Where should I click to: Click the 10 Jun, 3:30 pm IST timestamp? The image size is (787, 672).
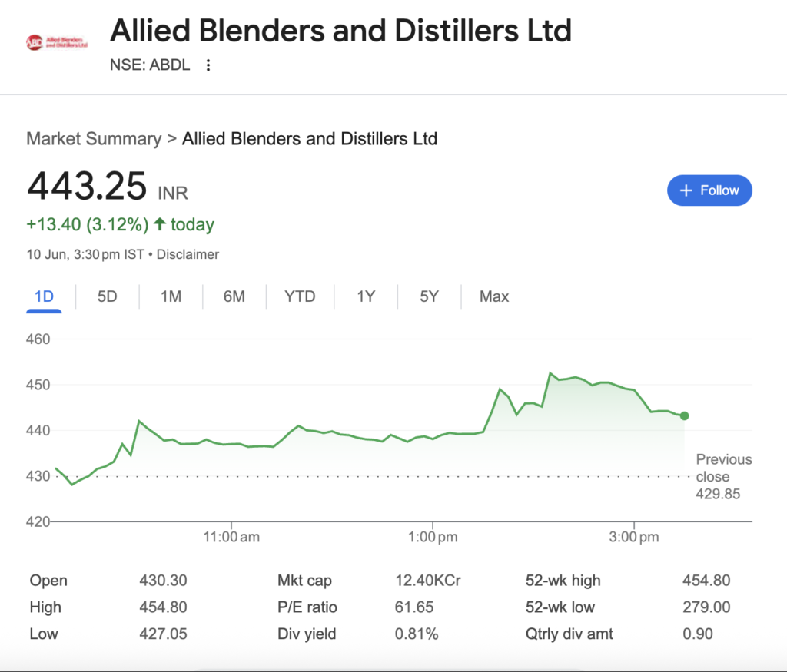[x=85, y=254]
